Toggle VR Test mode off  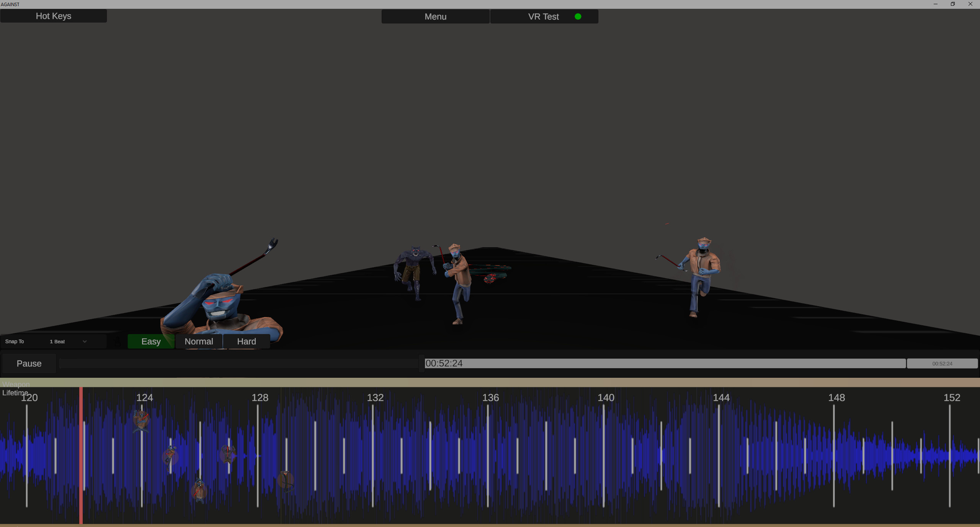[543, 16]
